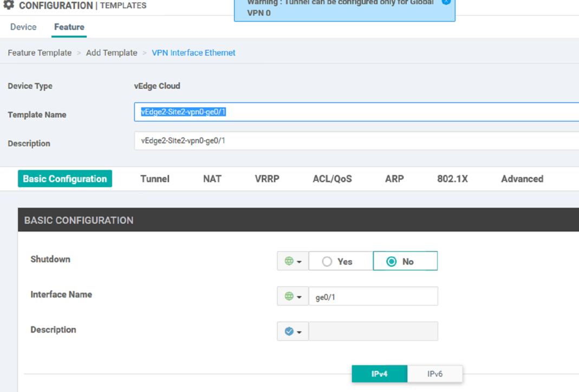
Task: Jump to the Tunnel section
Action: click(x=155, y=179)
